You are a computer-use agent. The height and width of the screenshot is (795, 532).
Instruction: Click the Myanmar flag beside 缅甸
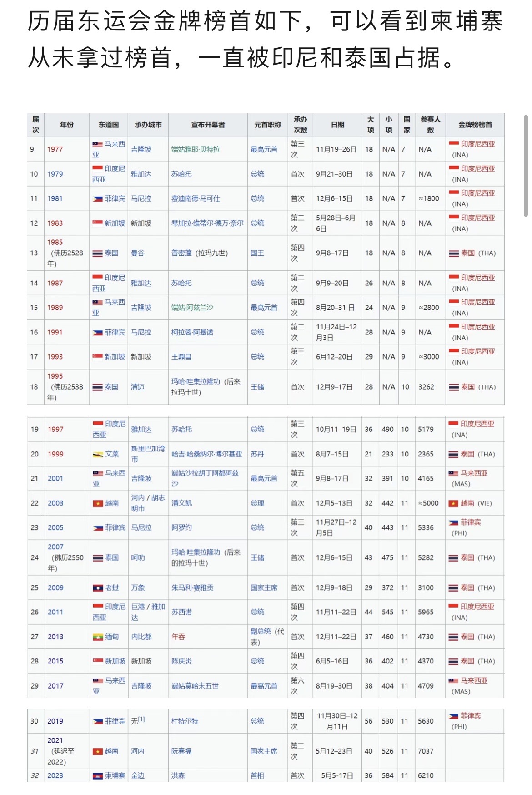click(98, 637)
